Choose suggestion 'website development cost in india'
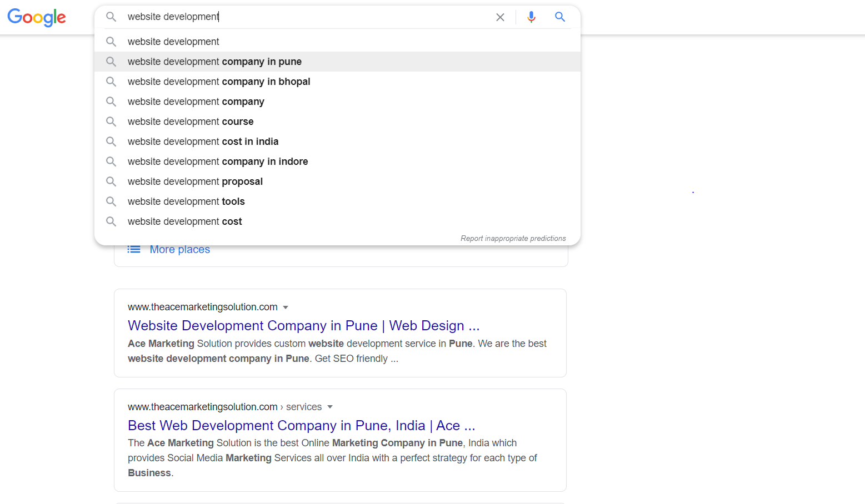 click(337, 142)
